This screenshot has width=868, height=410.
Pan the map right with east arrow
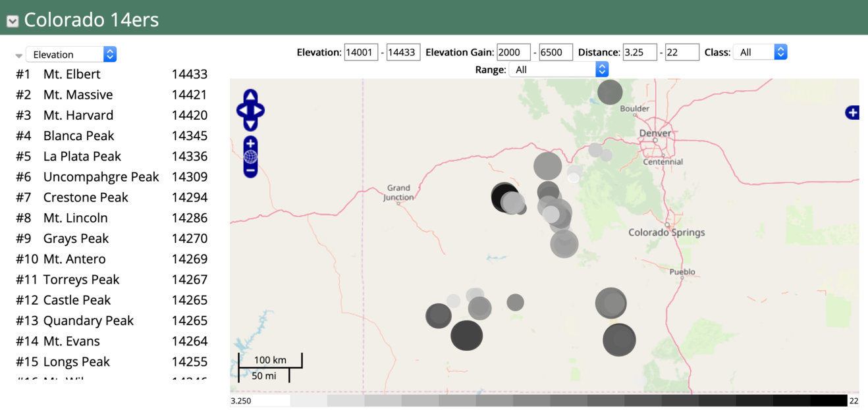(259, 111)
